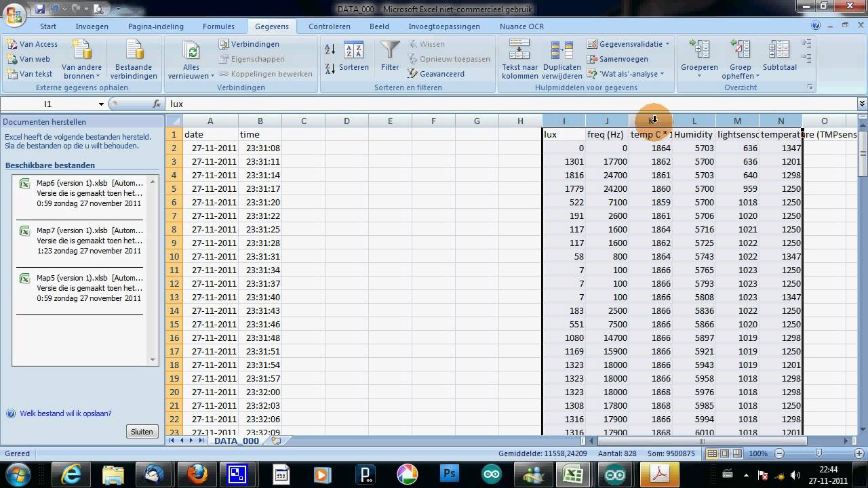The width and height of the screenshot is (868, 488).
Task: Open Excel Help question mark icon
Action: [x=816, y=26]
